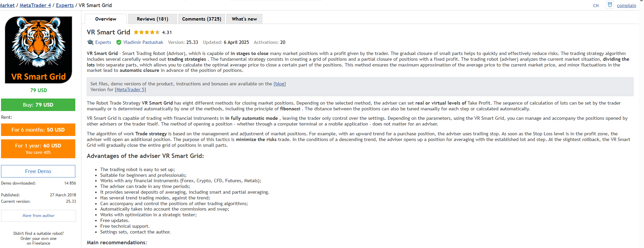
Task: Download the Free Demo
Action: click(x=38, y=171)
